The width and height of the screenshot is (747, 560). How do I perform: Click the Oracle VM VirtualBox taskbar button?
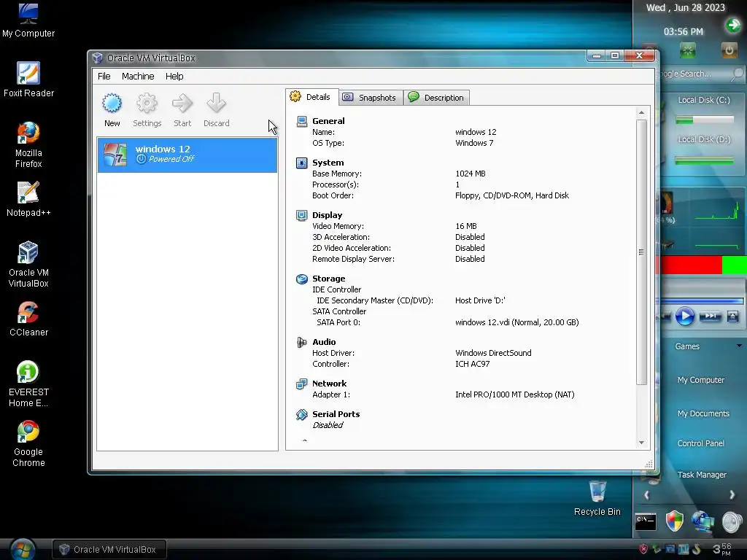click(x=109, y=549)
